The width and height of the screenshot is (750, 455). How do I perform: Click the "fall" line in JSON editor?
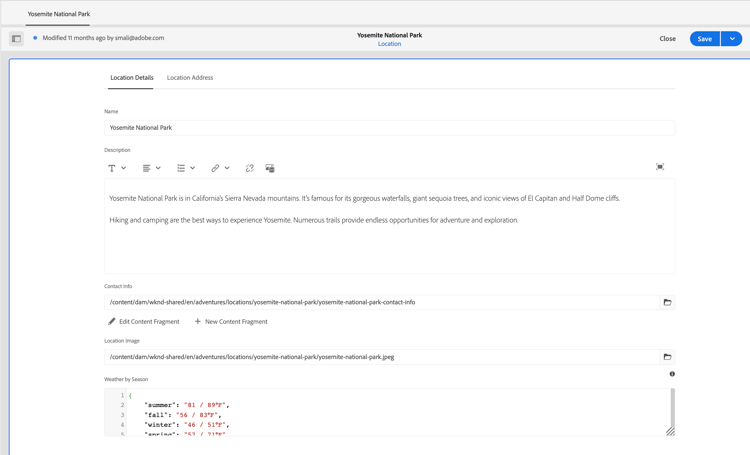pyautogui.click(x=183, y=415)
